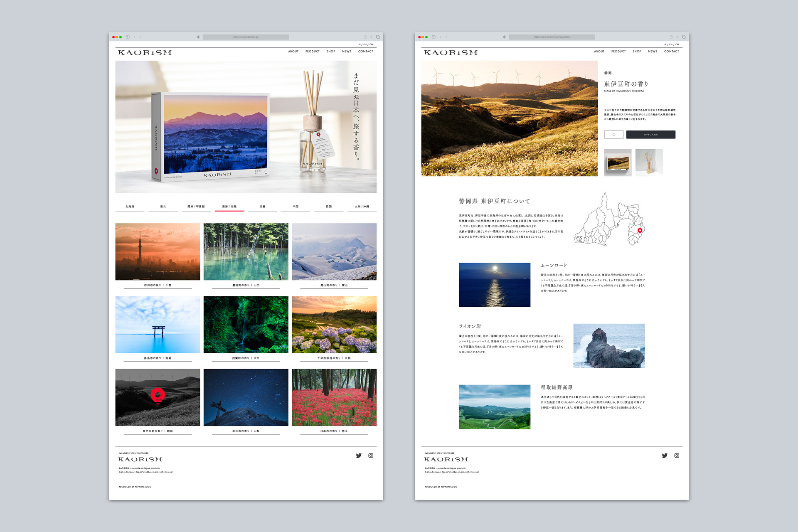Open the 高島市の香り torii gate item
The image size is (798, 532).
click(x=158, y=325)
